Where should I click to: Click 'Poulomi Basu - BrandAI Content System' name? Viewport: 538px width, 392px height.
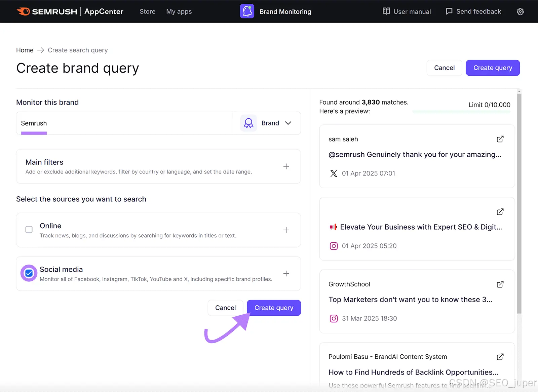388,357
